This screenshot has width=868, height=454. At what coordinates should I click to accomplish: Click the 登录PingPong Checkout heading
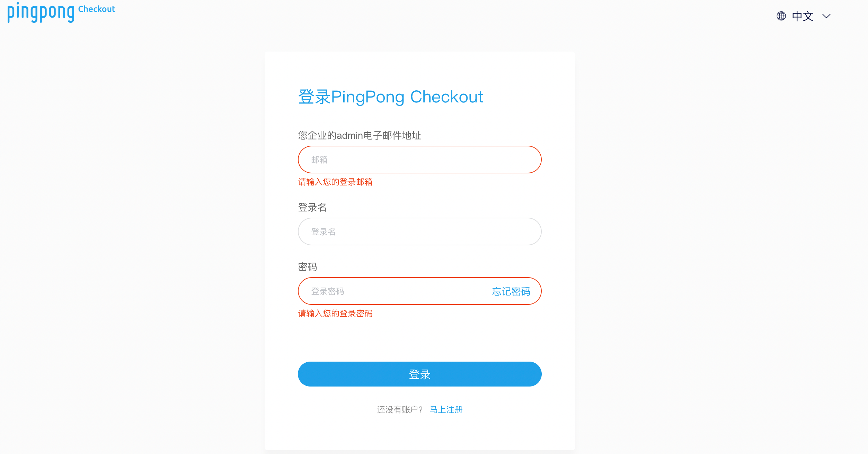(x=390, y=97)
